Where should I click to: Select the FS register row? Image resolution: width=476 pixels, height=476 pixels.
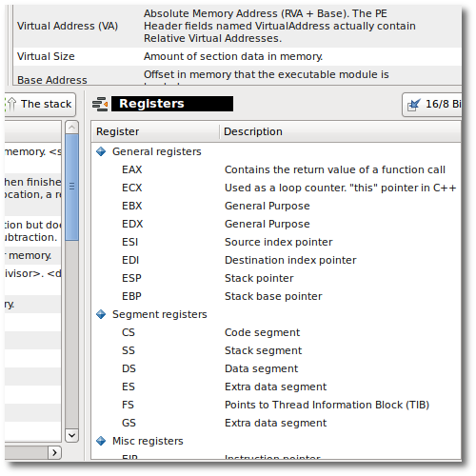276,405
